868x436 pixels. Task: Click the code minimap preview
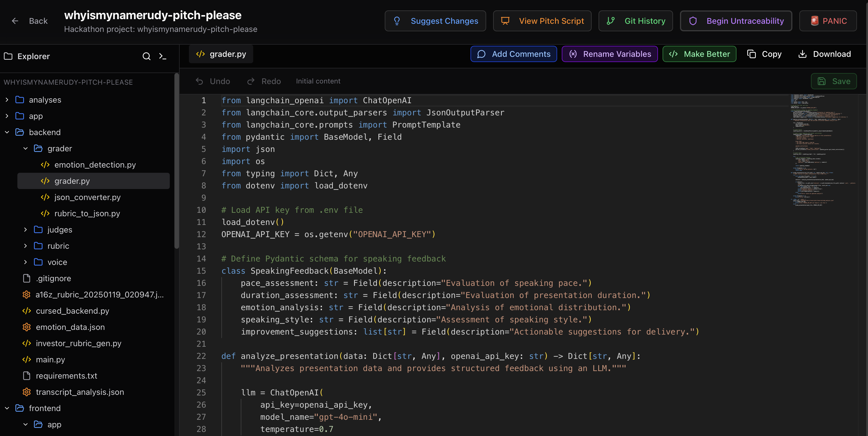822,150
